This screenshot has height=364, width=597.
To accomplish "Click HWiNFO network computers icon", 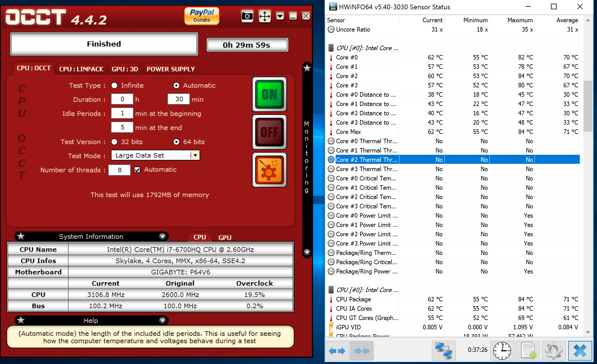I will (x=443, y=351).
